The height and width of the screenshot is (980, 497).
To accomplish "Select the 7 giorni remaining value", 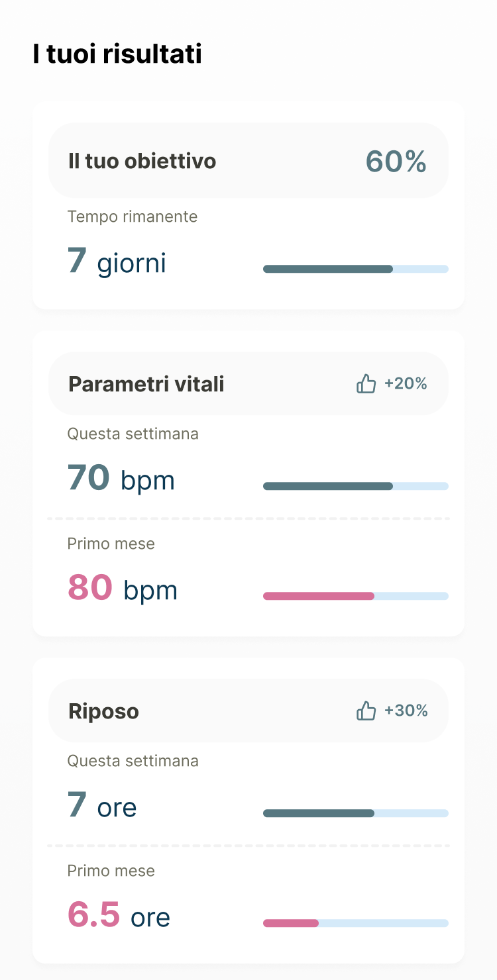I will pos(117,262).
